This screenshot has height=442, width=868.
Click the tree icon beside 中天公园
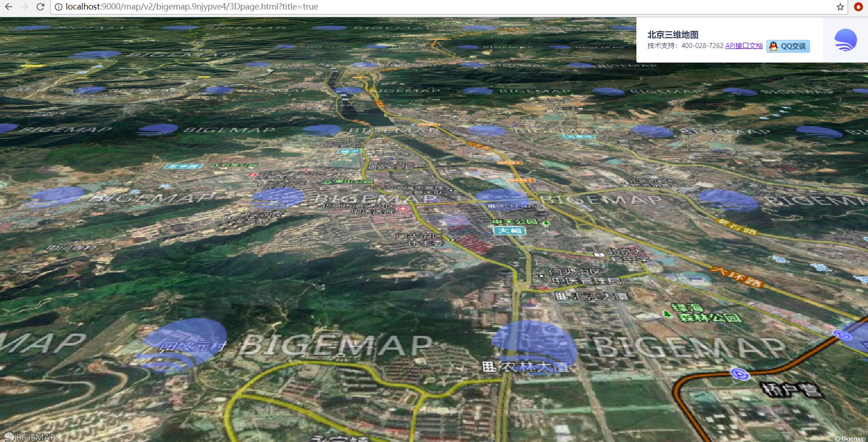coord(546,223)
